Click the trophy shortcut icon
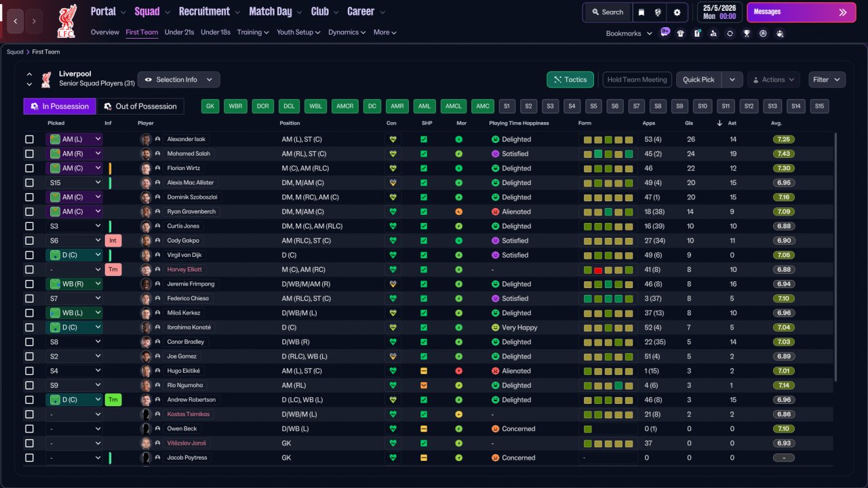 tap(747, 33)
